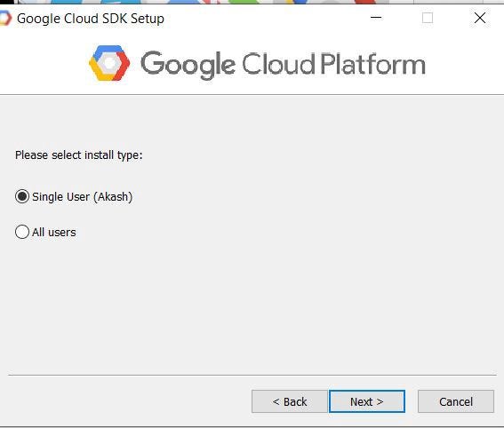Click the "All users" option label text
Viewport: 504px width, 428px height.
(x=54, y=232)
